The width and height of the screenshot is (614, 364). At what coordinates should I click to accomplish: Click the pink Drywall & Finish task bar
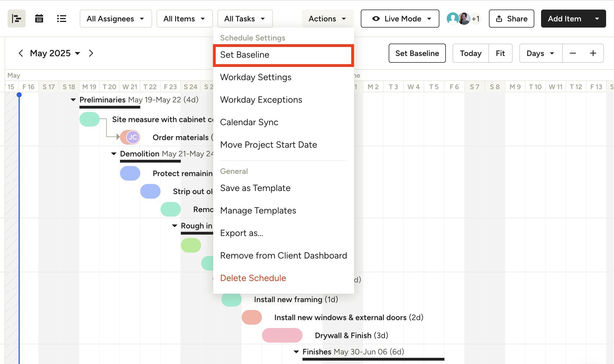point(282,335)
